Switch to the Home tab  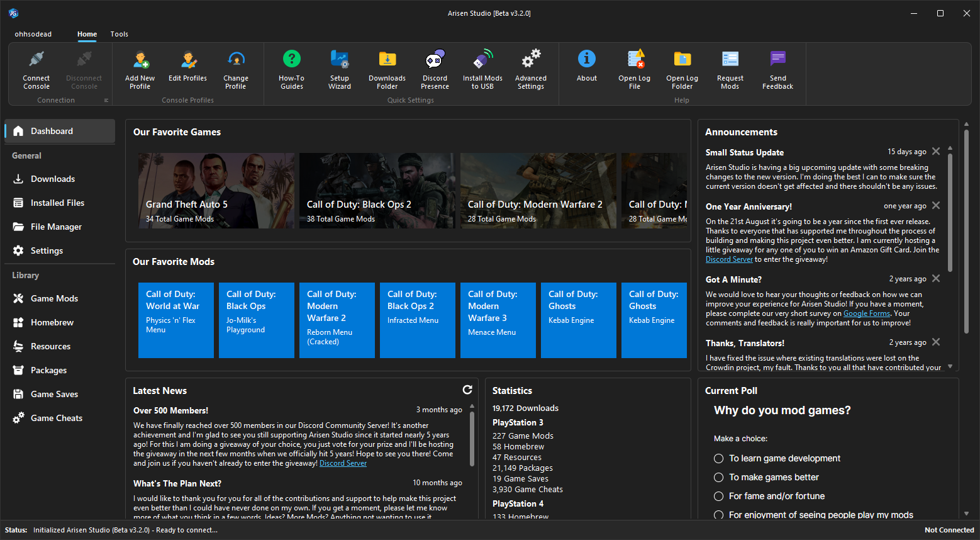click(x=87, y=34)
